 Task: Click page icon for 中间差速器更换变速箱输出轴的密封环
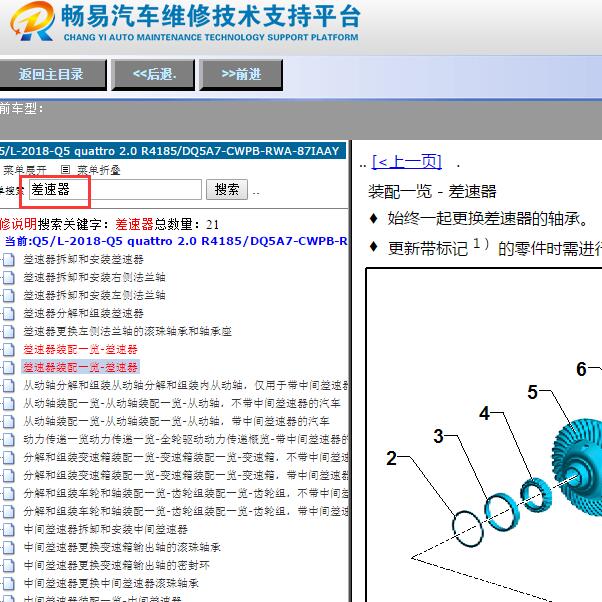[x=8, y=566]
